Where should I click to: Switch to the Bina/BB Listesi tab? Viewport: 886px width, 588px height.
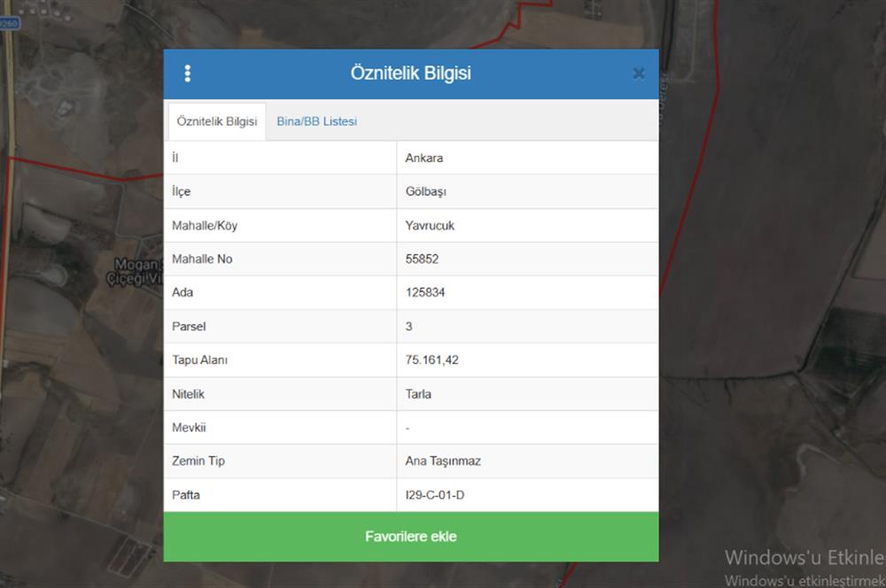316,121
